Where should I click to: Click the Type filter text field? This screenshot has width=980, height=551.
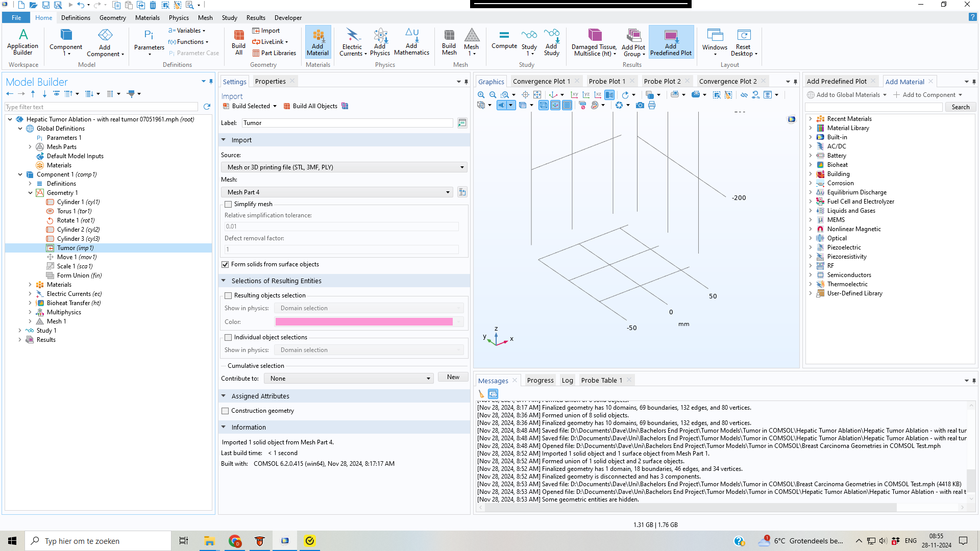tap(101, 107)
